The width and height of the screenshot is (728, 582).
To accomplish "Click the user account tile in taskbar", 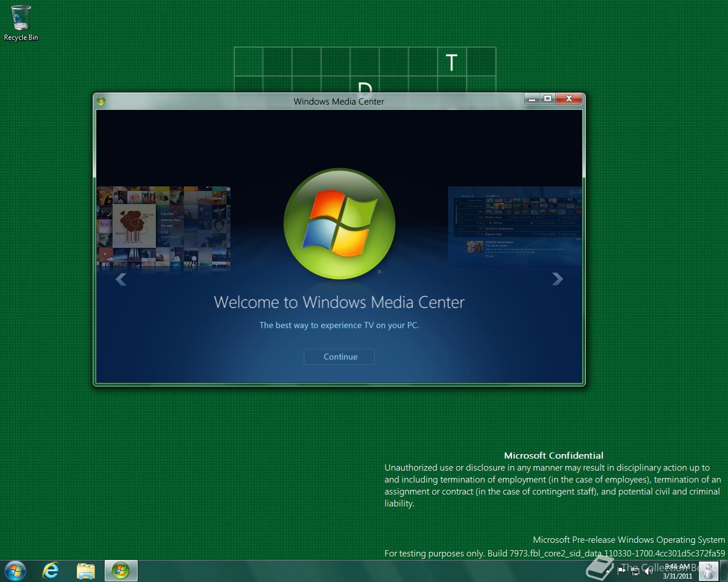I will click(709, 571).
